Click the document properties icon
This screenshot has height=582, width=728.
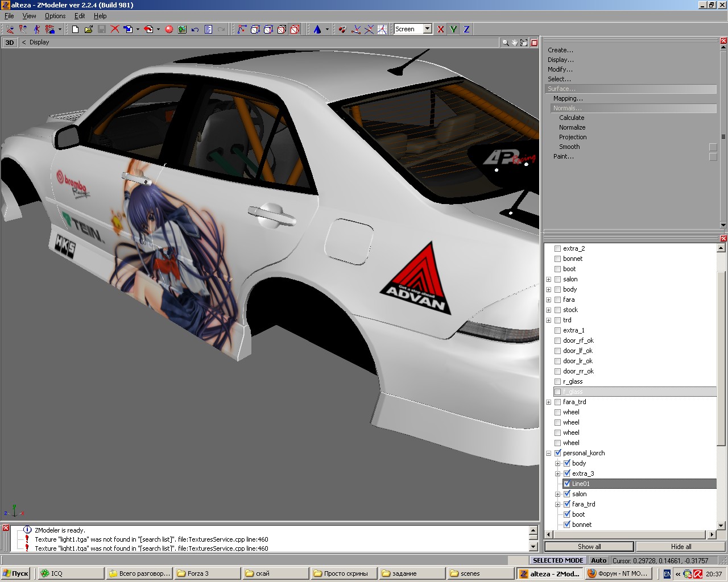(x=208, y=29)
